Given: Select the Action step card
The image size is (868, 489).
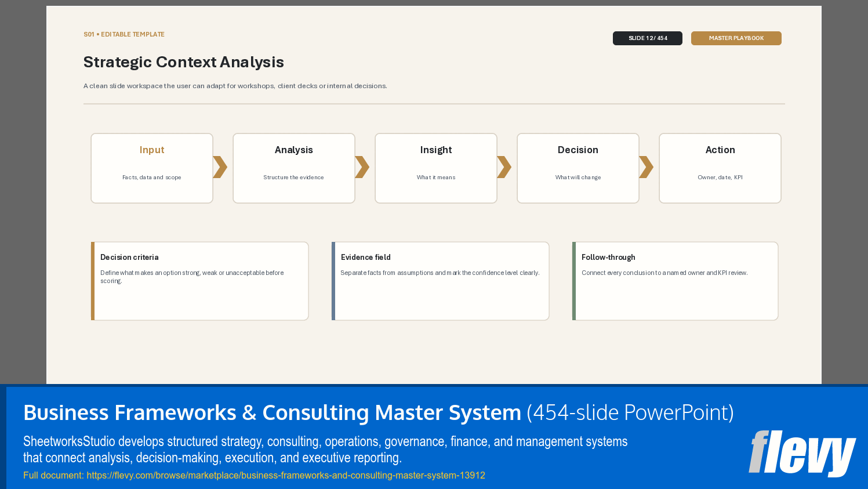Looking at the screenshot, I should coord(720,168).
